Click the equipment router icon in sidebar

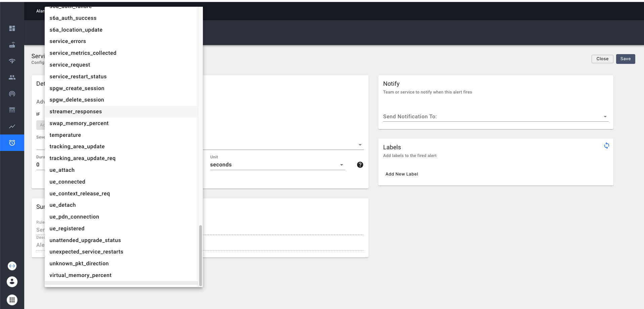coord(12,45)
